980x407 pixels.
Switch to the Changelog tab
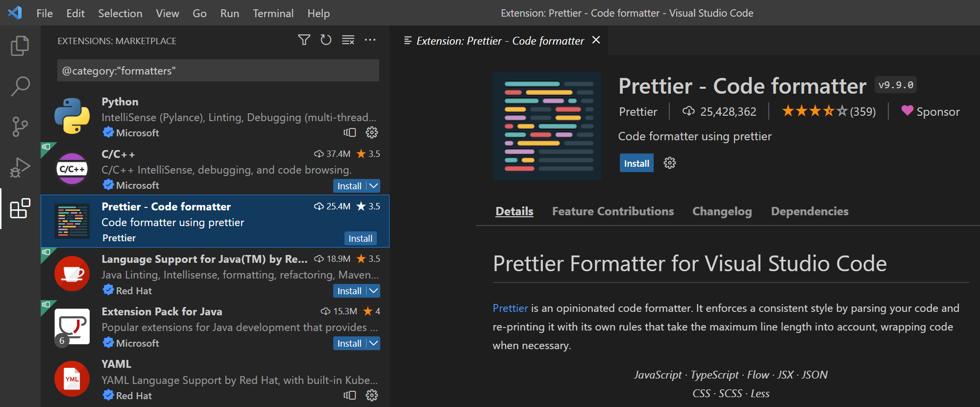click(722, 211)
